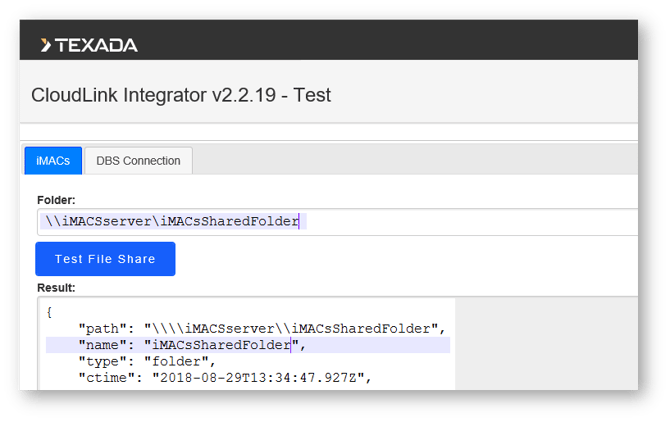This screenshot has width=670, height=422.
Task: Click the Texada chevron logo icon
Action: click(x=46, y=45)
